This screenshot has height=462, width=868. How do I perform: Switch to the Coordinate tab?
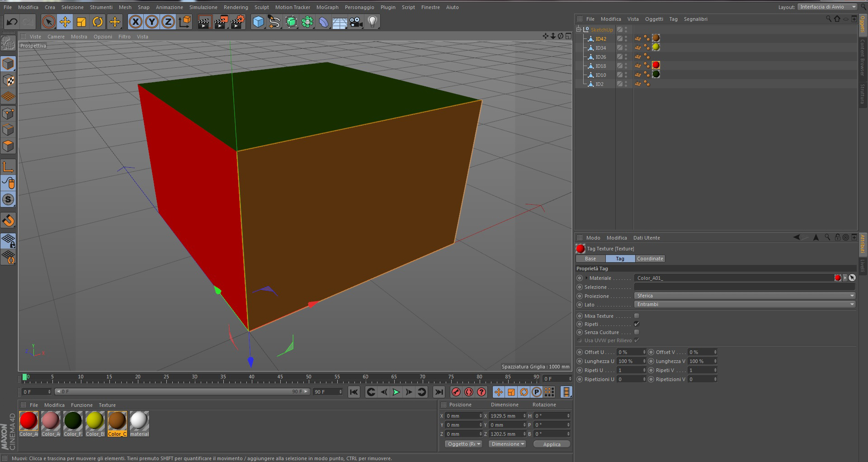[650, 259]
